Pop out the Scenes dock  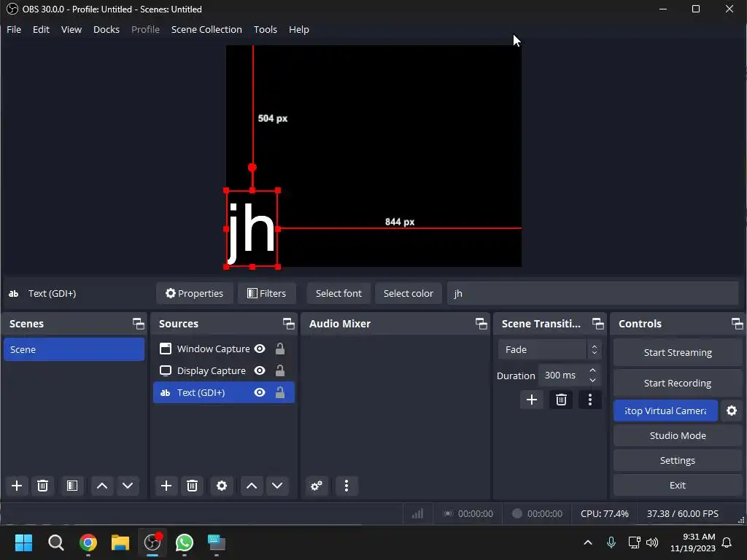click(x=138, y=324)
